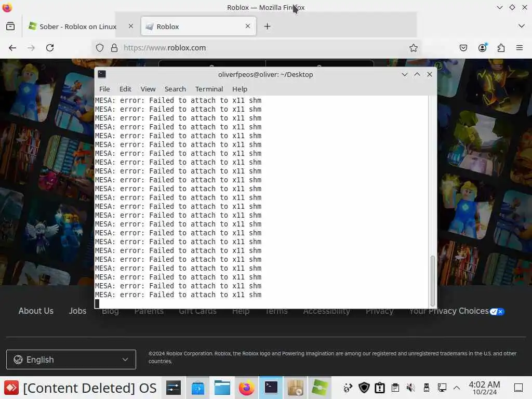Open the terminal Edit menu
This screenshot has height=399, width=532.
pos(125,89)
